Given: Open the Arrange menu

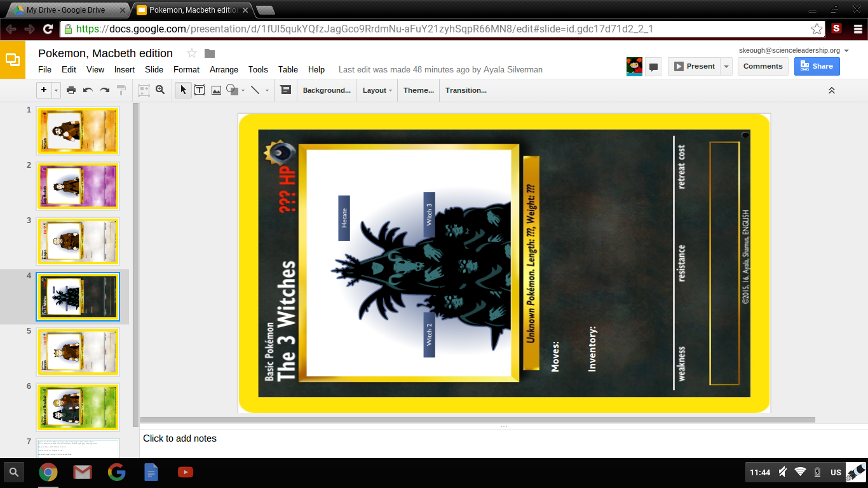Looking at the screenshot, I should coord(224,70).
